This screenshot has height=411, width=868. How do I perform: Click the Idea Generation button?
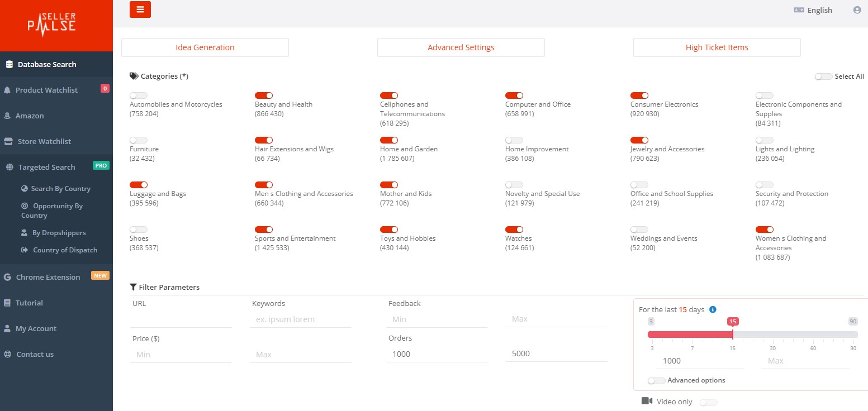205,47
